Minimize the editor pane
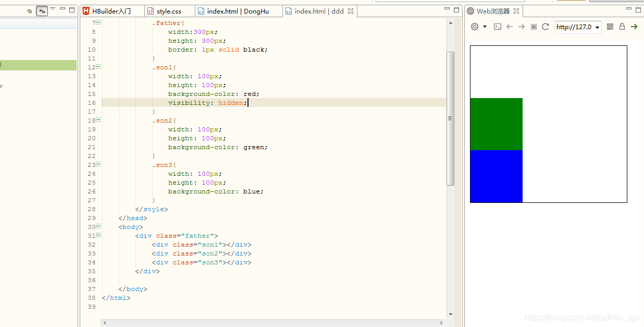Viewport: 644px width, 327px height. point(448,9)
